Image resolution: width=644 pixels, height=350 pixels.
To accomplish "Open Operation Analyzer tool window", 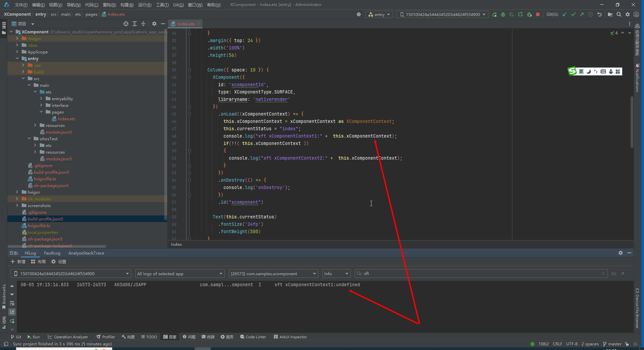I will coord(68,337).
